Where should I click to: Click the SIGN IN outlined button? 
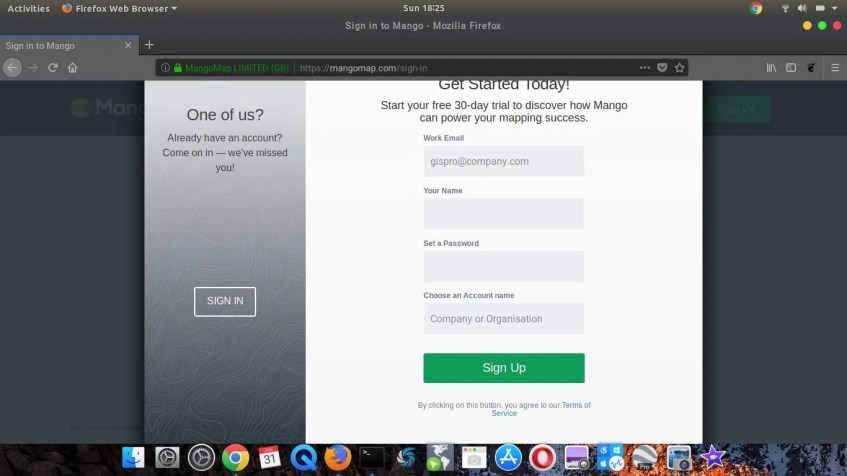(225, 301)
